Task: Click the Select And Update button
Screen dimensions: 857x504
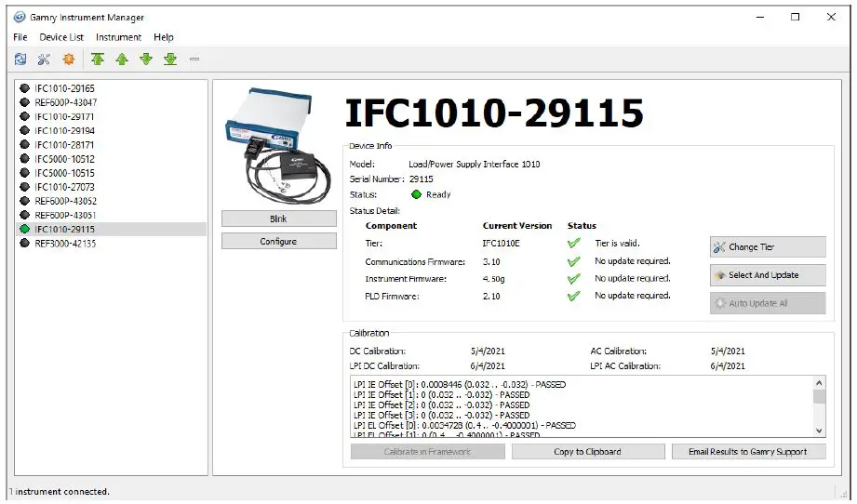Action: click(768, 275)
